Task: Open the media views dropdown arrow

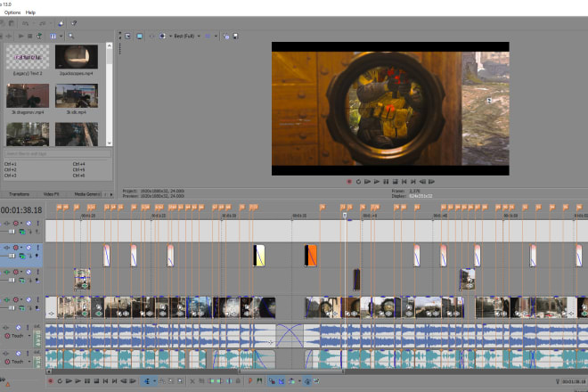Action: coord(61,36)
